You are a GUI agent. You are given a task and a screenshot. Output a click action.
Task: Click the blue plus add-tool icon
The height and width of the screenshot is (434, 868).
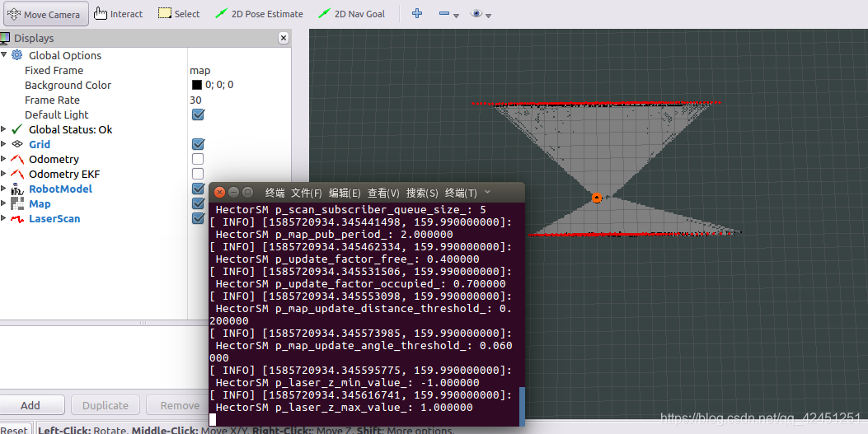point(417,13)
